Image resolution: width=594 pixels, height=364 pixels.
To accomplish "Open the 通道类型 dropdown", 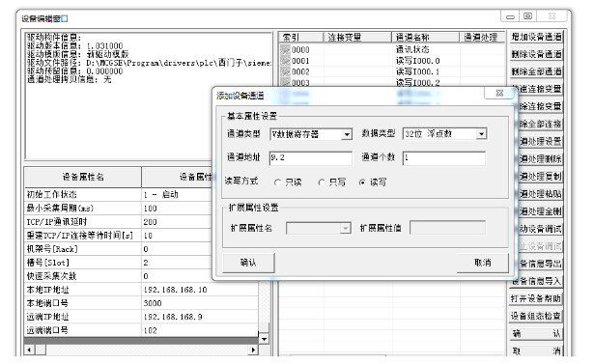I will click(347, 134).
